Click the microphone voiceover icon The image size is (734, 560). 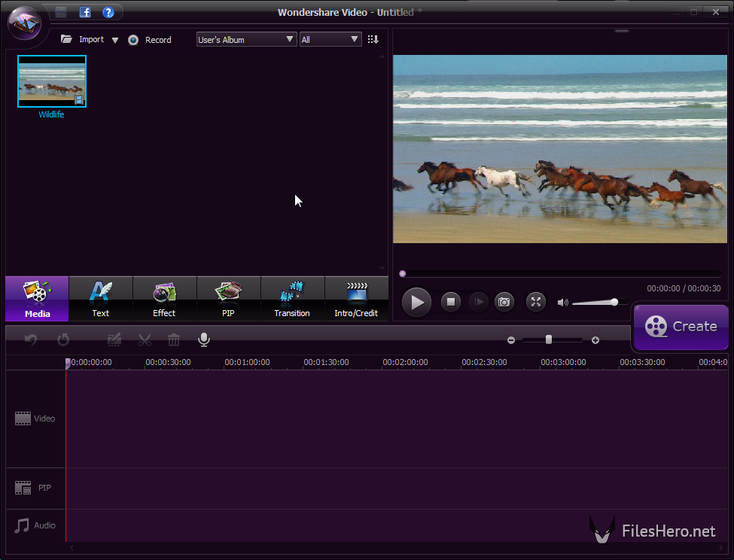click(204, 340)
